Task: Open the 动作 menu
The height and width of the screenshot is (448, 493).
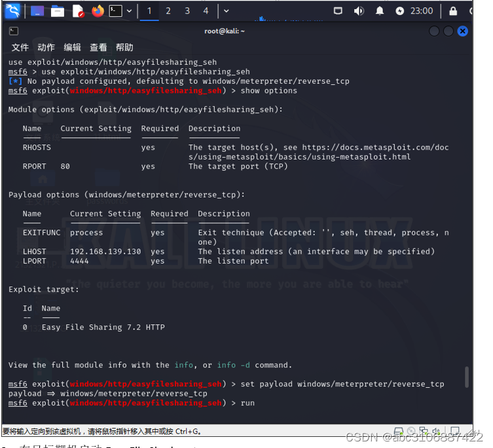Action: (46, 48)
